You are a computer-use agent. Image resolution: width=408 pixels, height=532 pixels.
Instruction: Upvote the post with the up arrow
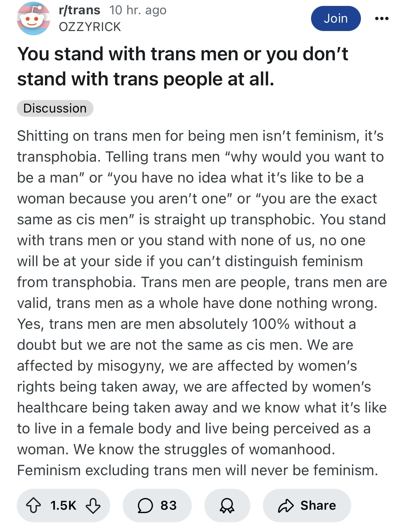coord(34,506)
